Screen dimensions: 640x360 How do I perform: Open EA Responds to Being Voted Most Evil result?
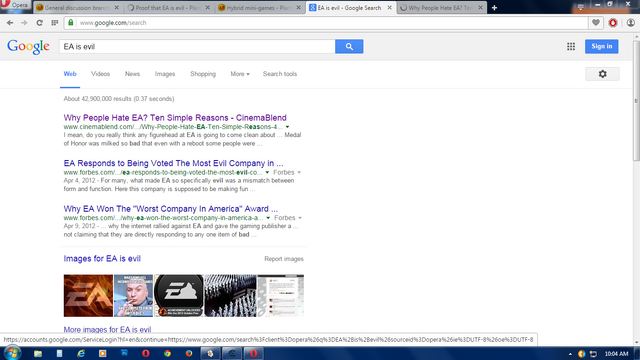tap(173, 163)
